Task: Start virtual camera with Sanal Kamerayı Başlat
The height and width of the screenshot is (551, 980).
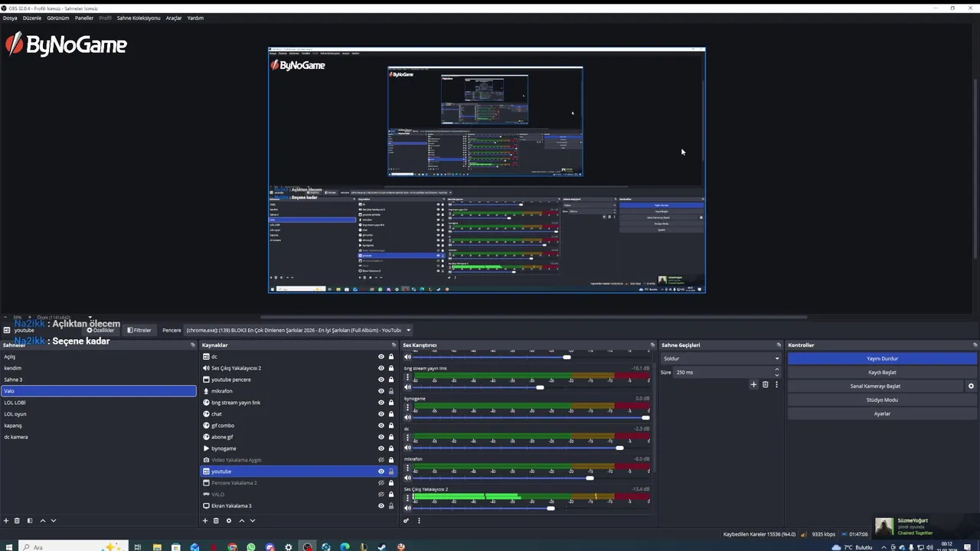Action: [875, 386]
